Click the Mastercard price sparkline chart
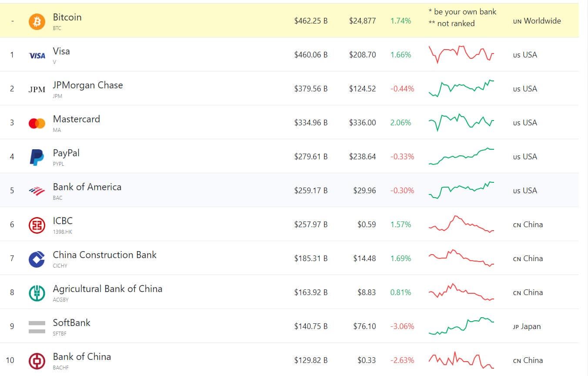 [x=461, y=122]
